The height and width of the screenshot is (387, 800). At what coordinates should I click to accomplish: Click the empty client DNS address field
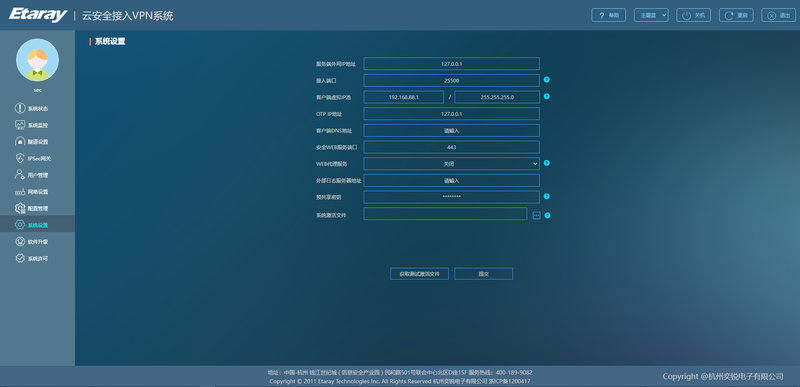coord(452,131)
